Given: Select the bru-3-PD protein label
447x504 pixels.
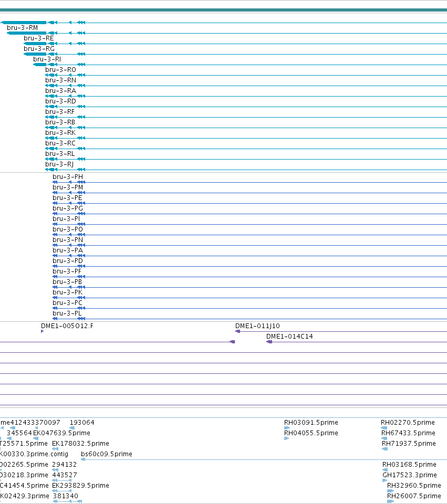Looking at the screenshot, I should 68,261.
